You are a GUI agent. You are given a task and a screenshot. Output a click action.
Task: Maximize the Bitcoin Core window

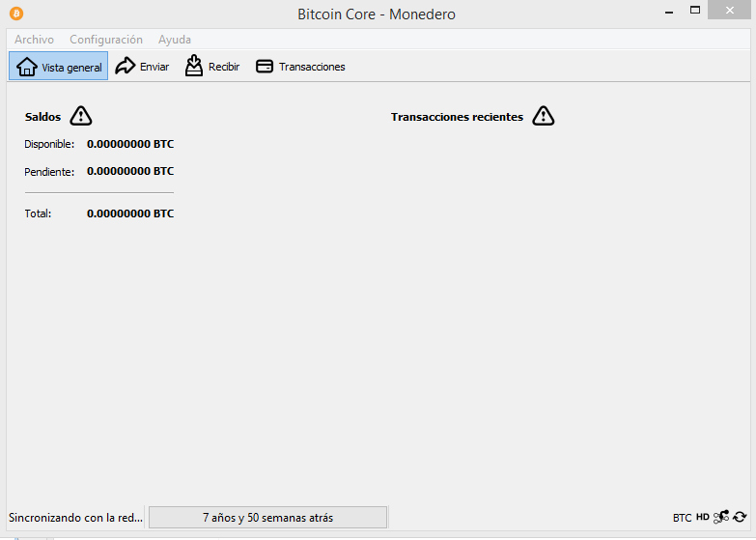coord(695,10)
